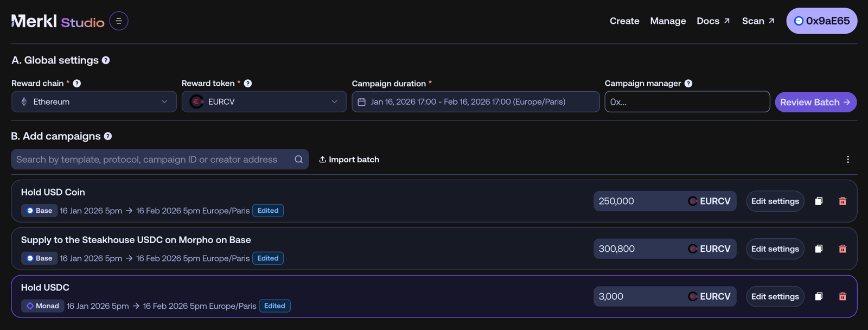
Task: Open the 0x9aE65 wallet button
Action: [822, 21]
